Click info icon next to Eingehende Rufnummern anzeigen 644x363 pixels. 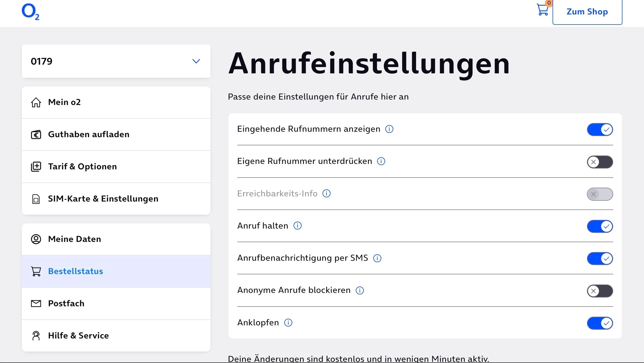point(389,129)
